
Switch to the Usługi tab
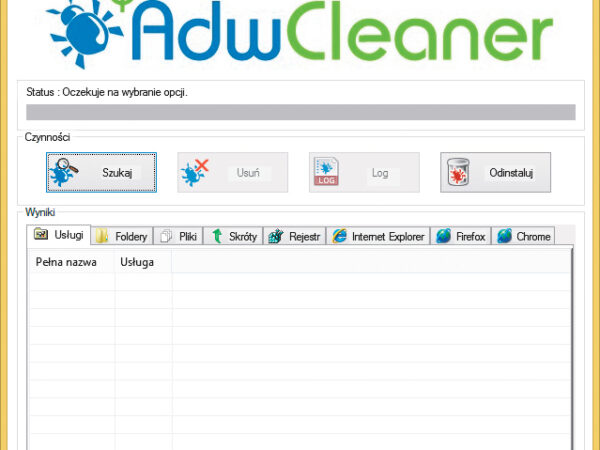pyautogui.click(x=59, y=235)
